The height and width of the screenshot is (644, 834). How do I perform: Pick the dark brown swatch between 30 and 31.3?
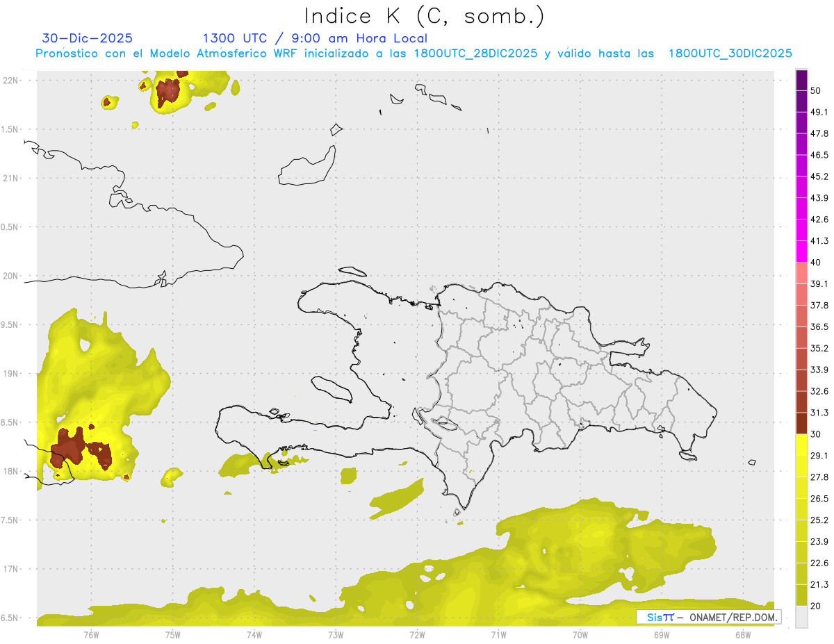pos(801,423)
